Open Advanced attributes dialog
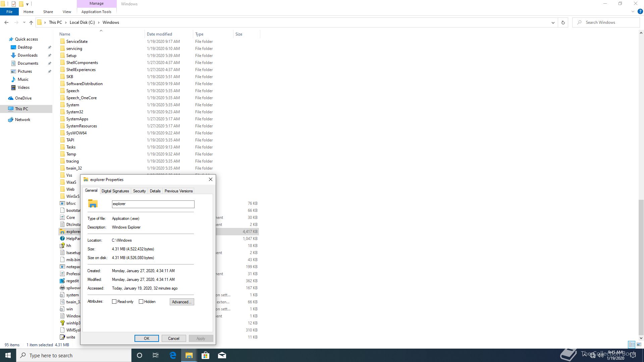This screenshot has height=362, width=644. 182,302
